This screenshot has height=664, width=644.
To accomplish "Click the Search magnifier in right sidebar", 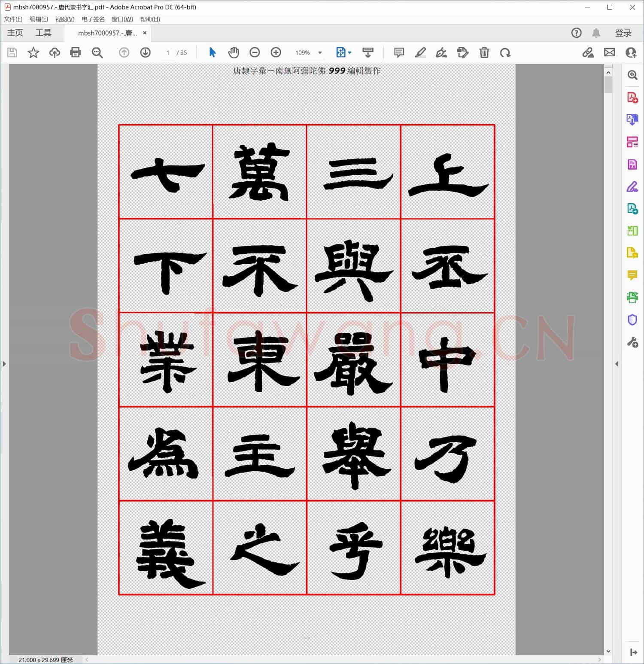I will [x=632, y=75].
